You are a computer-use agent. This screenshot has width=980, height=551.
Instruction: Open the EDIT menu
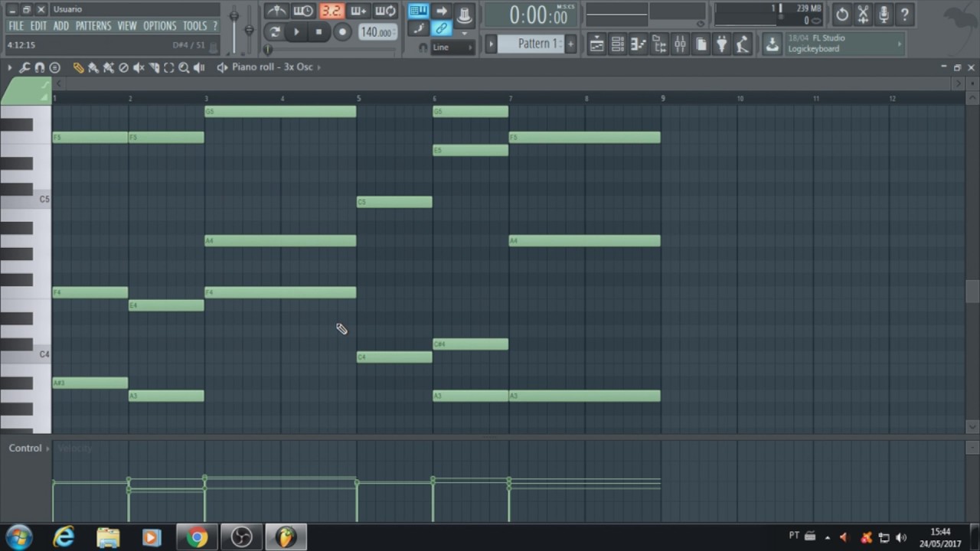pos(39,26)
